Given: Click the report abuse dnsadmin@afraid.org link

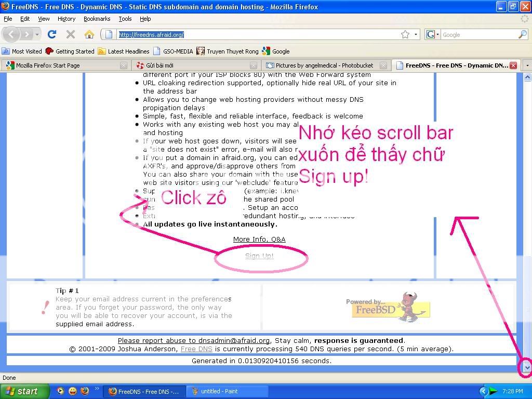Looking at the screenshot, I should [194, 340].
